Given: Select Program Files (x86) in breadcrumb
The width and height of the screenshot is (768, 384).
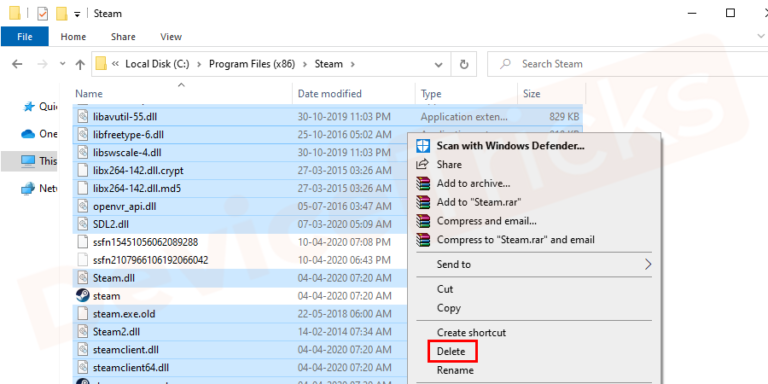Looking at the screenshot, I should pos(252,64).
